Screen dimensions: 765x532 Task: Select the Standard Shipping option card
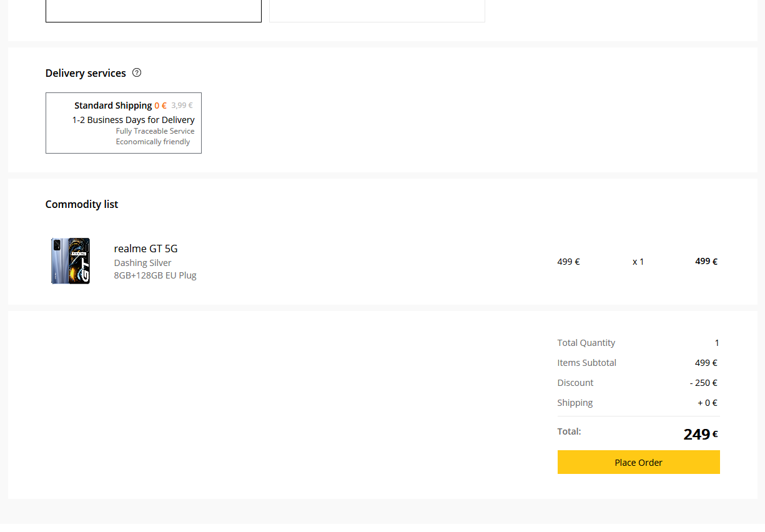[124, 123]
